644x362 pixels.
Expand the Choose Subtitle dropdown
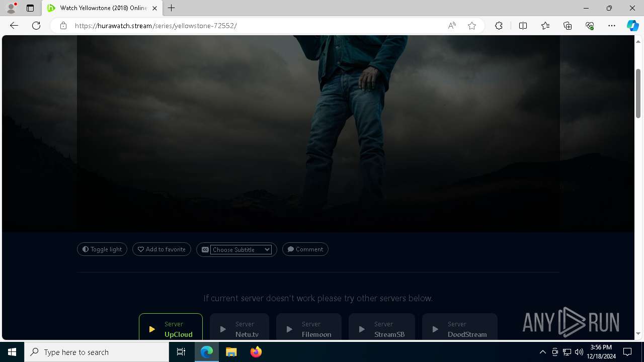pos(241,249)
